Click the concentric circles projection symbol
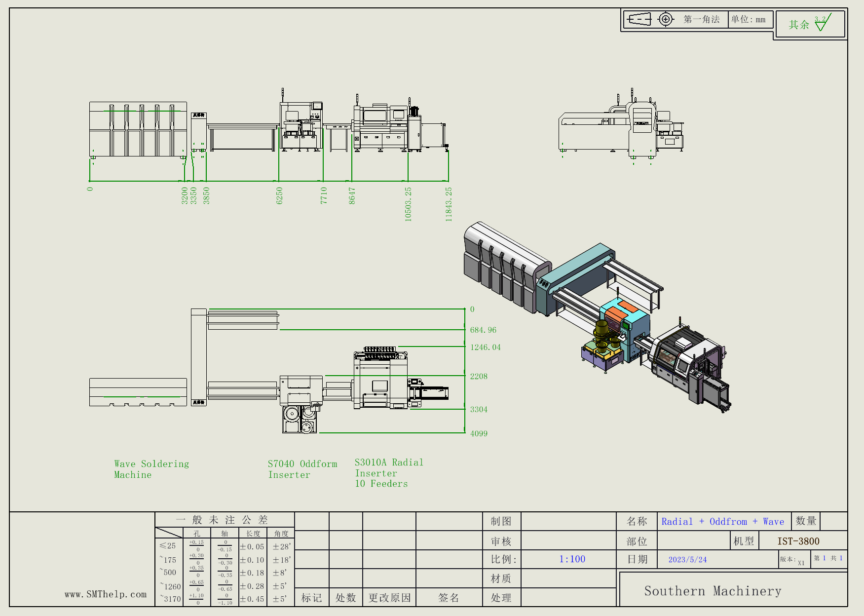Image resolution: width=864 pixels, height=616 pixels. [x=666, y=20]
